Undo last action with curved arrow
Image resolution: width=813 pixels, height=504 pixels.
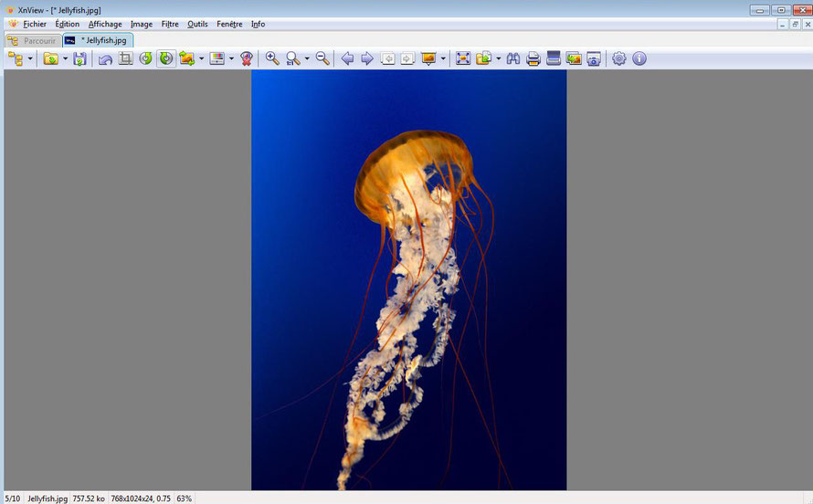coord(105,59)
